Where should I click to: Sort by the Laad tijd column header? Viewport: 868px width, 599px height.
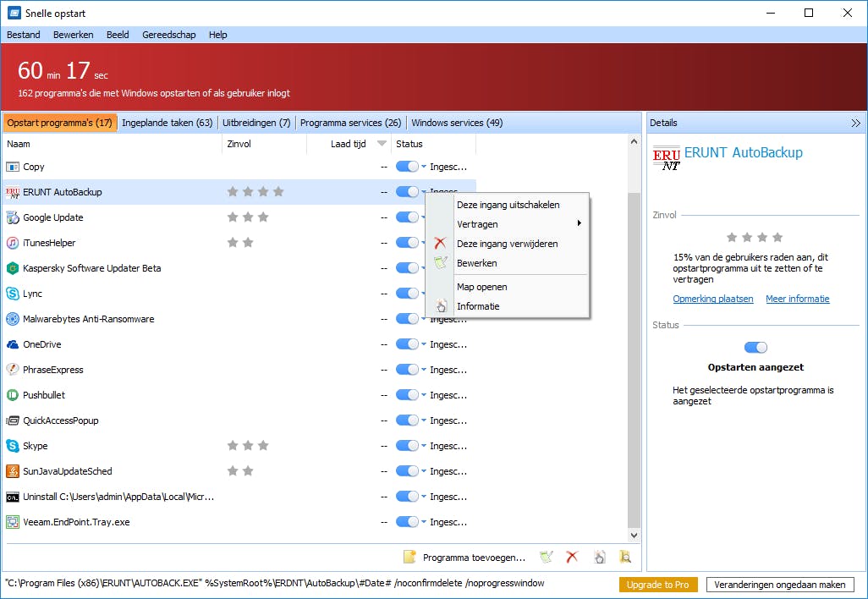click(x=349, y=144)
